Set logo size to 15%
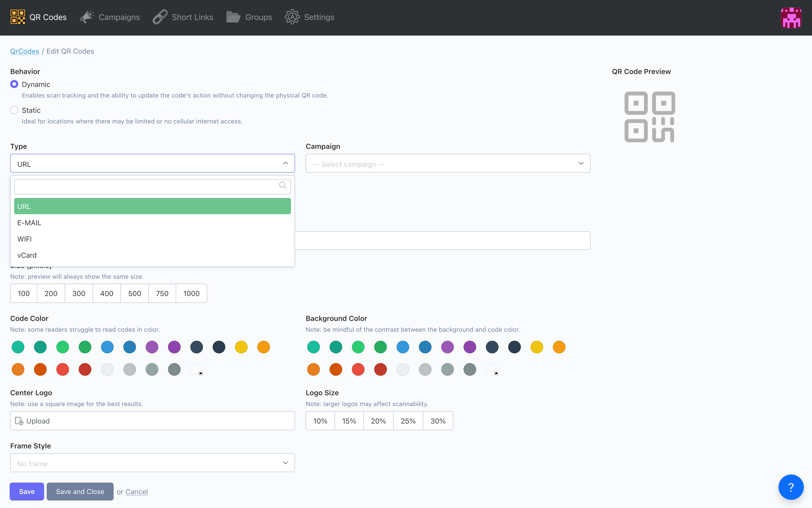 [349, 421]
